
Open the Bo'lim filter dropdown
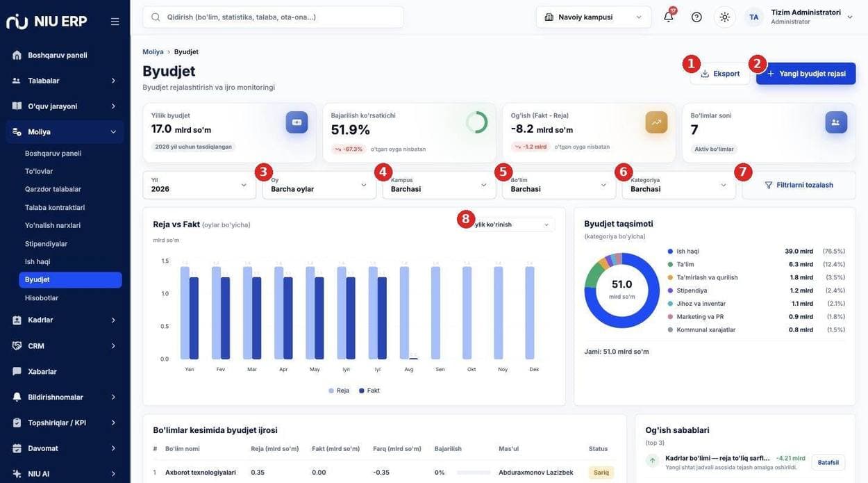click(x=559, y=185)
